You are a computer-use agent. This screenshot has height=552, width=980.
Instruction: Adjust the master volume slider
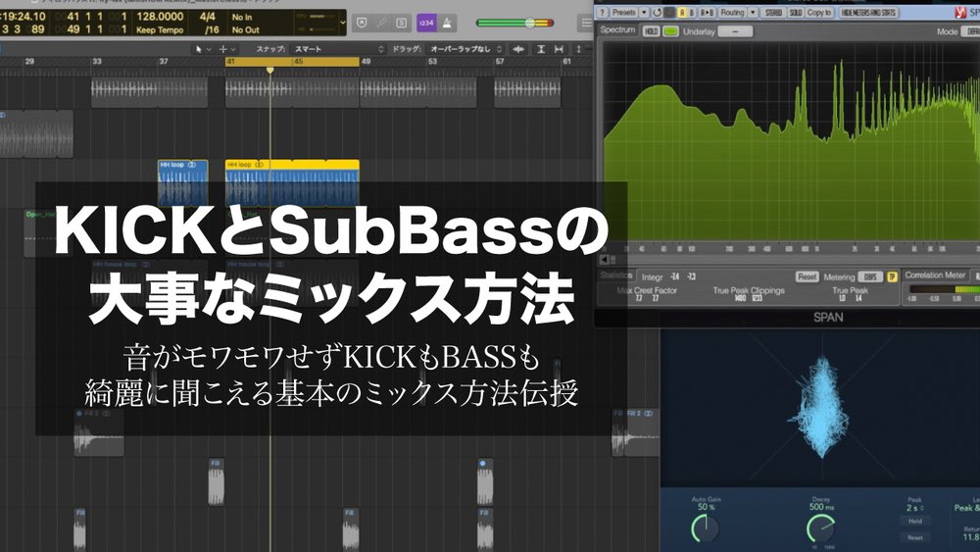[515, 24]
